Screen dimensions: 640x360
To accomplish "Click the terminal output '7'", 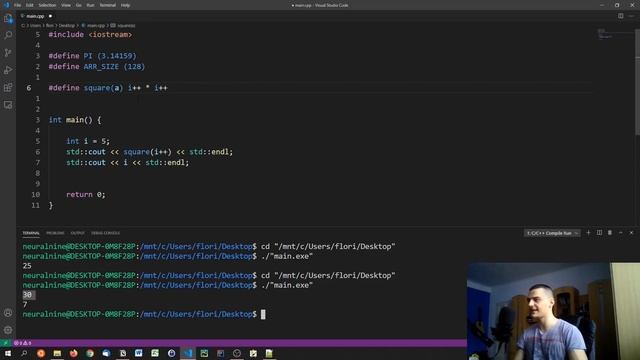I will (25, 304).
